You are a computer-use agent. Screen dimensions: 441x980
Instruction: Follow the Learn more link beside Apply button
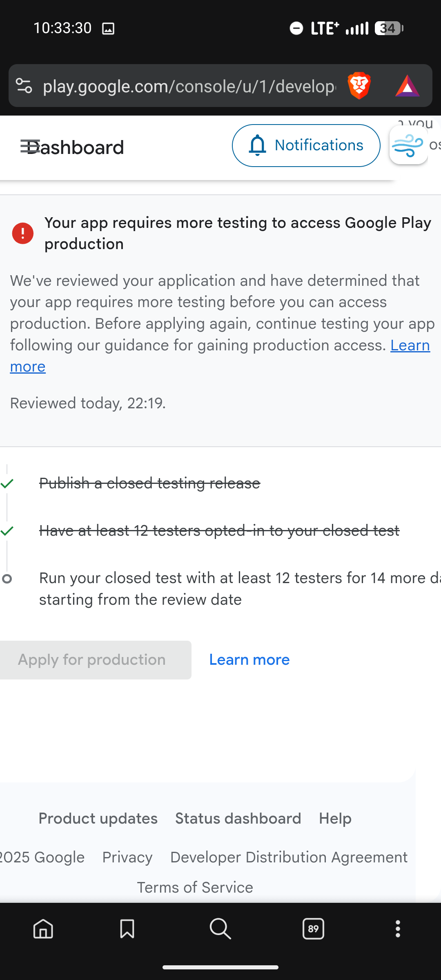(249, 660)
